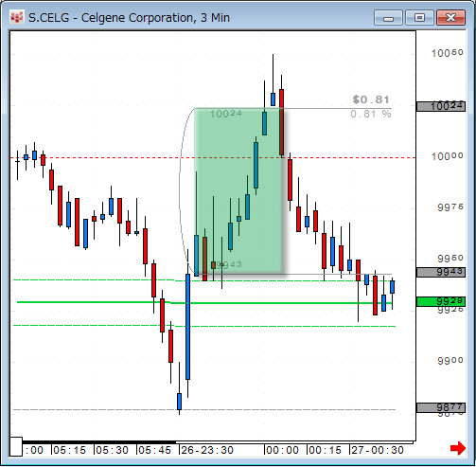Click the 10000 price axis label

[x=448, y=156]
